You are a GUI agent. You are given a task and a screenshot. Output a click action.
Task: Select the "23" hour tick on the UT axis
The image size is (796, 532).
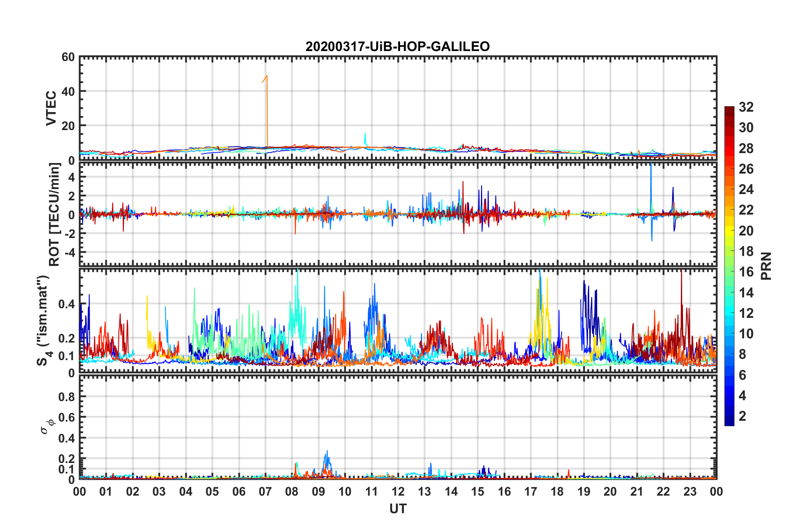(x=690, y=491)
